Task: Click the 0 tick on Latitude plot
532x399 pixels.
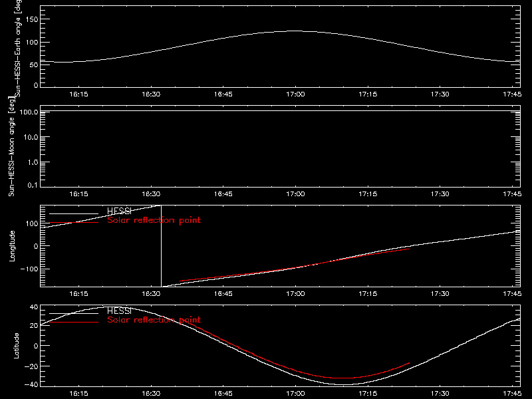Action: pyautogui.click(x=36, y=346)
